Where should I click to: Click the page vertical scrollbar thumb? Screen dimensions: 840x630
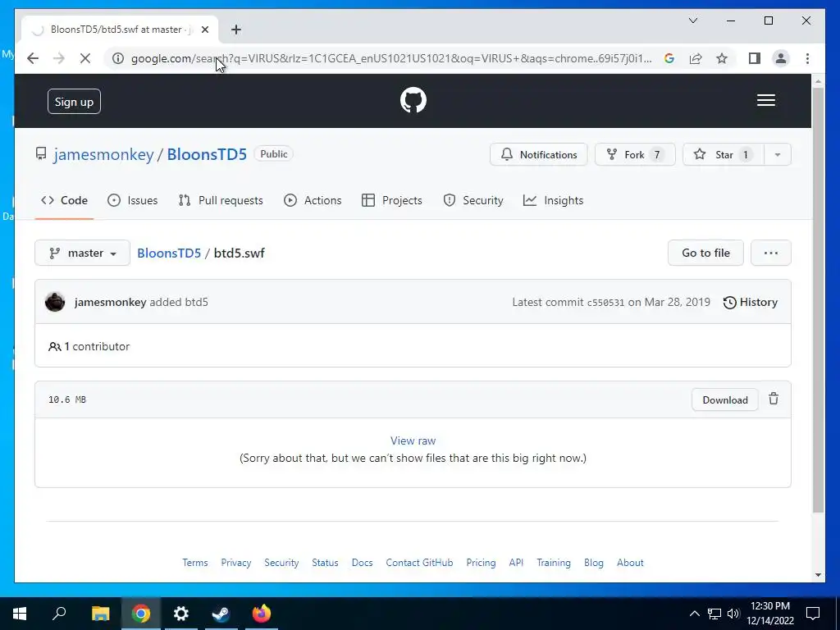(x=818, y=300)
